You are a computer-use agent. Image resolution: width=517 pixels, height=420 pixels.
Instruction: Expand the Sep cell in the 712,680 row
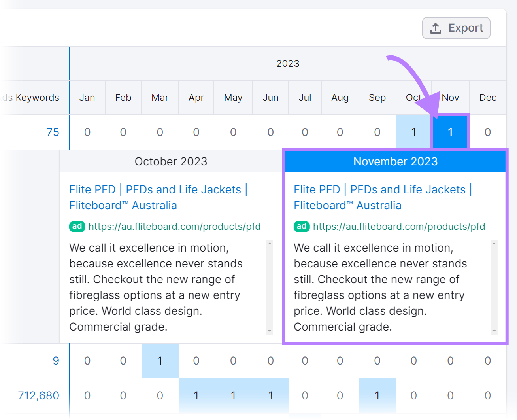[x=377, y=395]
